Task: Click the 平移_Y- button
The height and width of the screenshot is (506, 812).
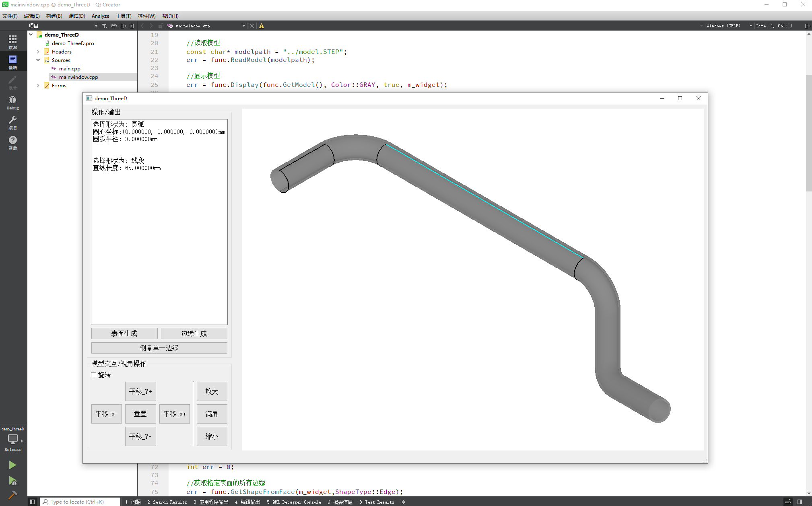Action: tap(140, 436)
